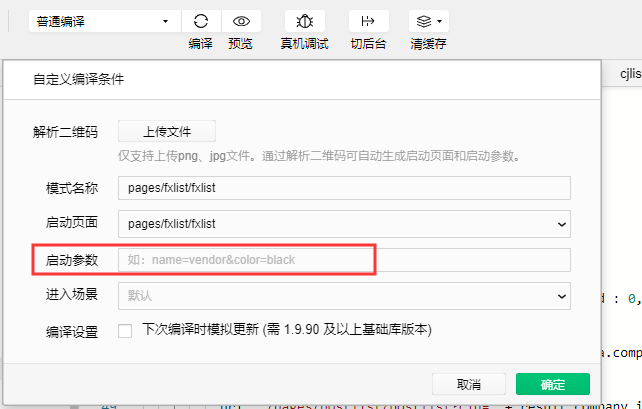Click the preview eye icon
The width and height of the screenshot is (642, 409).
point(241,21)
